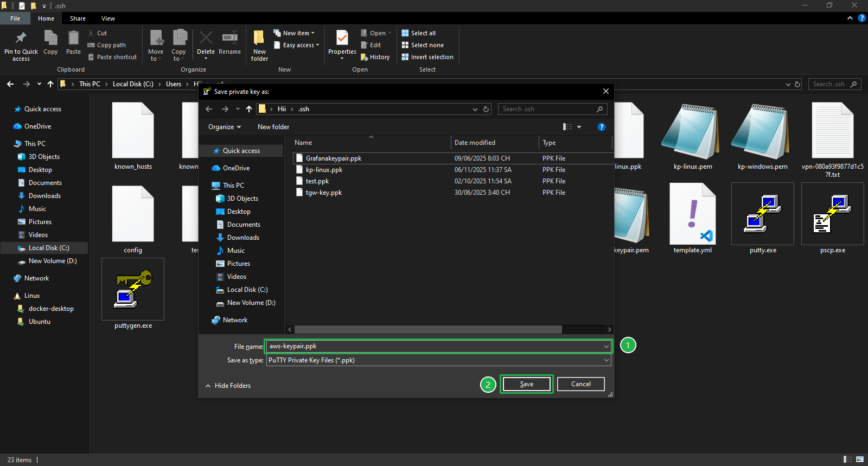Click the New folder ribbon icon
868x466 pixels.
click(x=259, y=37)
